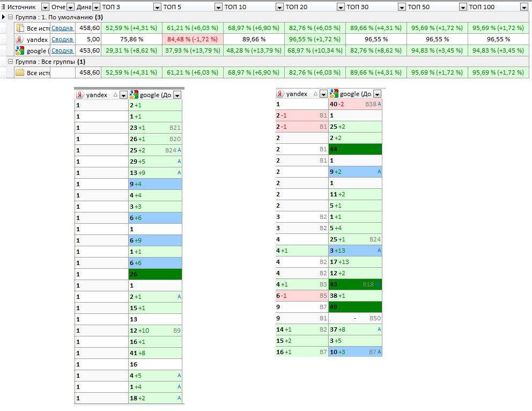Open Сводка link for the google row

tap(62, 50)
